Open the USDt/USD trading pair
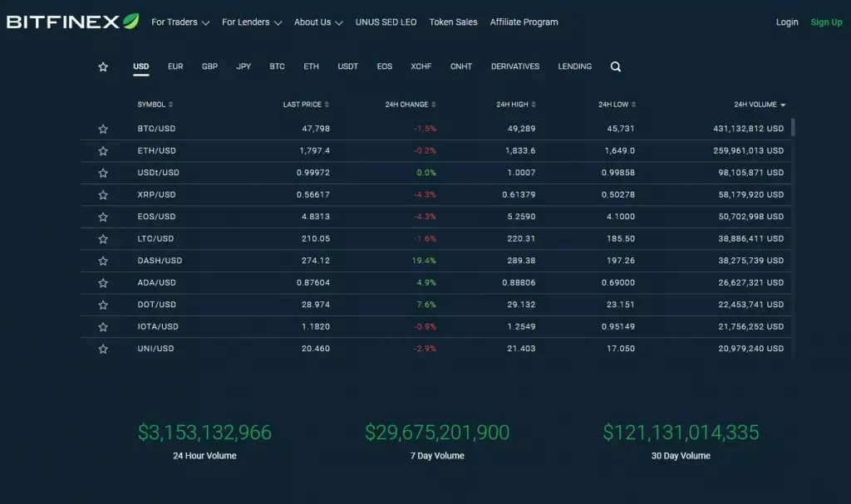The image size is (851, 504). [158, 173]
